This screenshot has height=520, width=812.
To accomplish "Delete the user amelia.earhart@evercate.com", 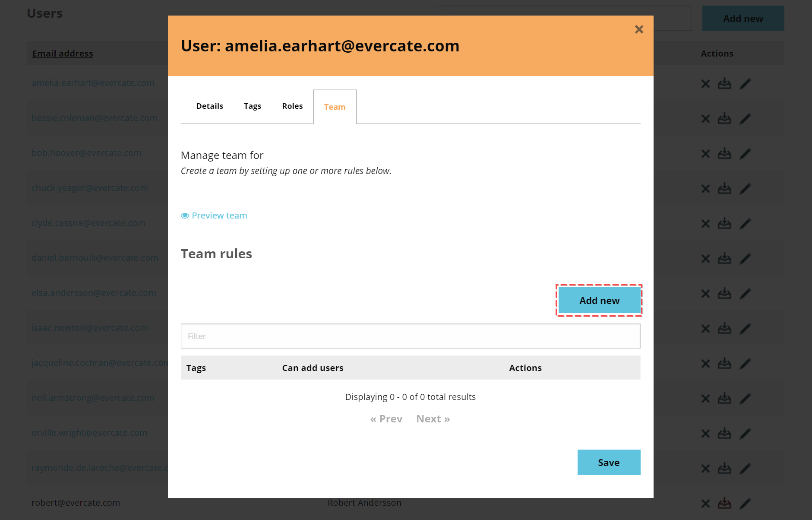I will (705, 83).
